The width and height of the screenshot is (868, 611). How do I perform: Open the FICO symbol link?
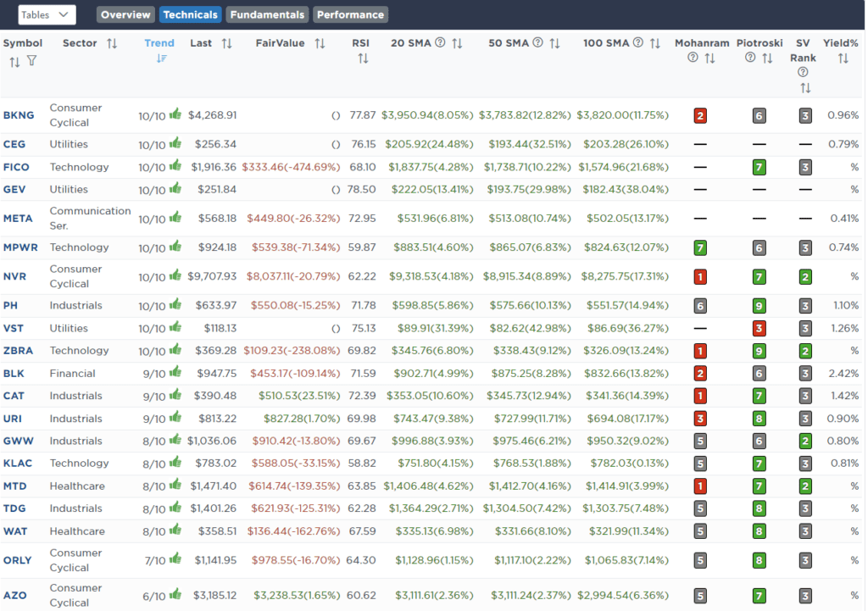17,167
